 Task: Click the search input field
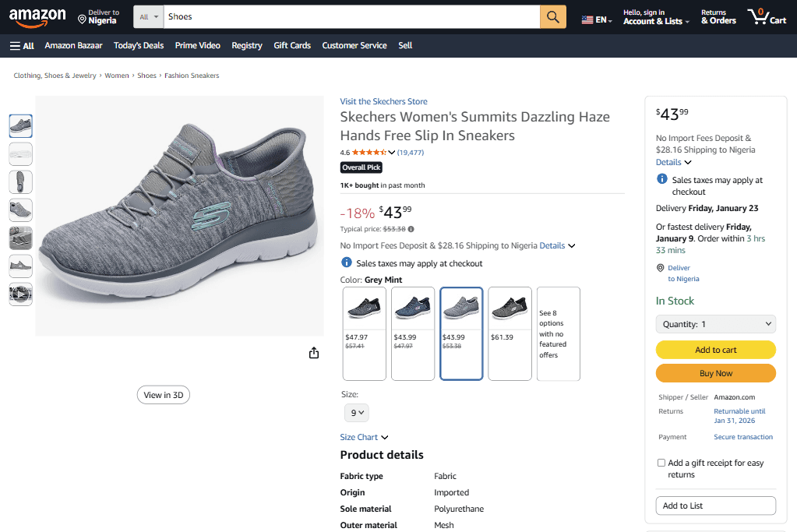pyautogui.click(x=351, y=17)
